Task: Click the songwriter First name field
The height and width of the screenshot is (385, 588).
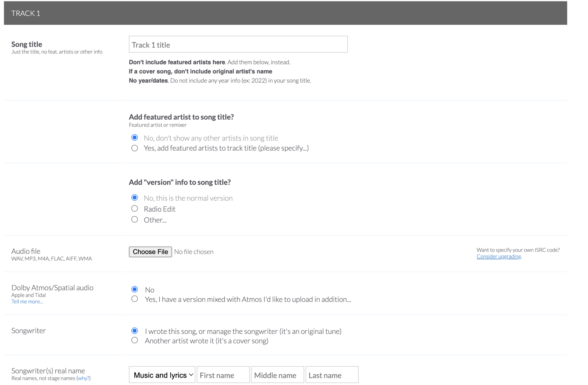Action: pyautogui.click(x=223, y=375)
